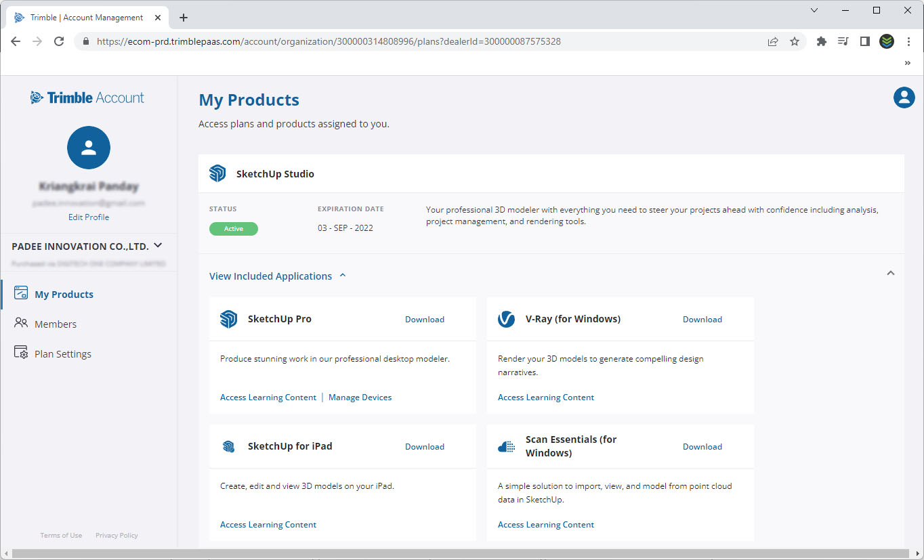The image size is (924, 560).
Task: Open SketchUp Pro Access Learning Content
Action: (268, 397)
